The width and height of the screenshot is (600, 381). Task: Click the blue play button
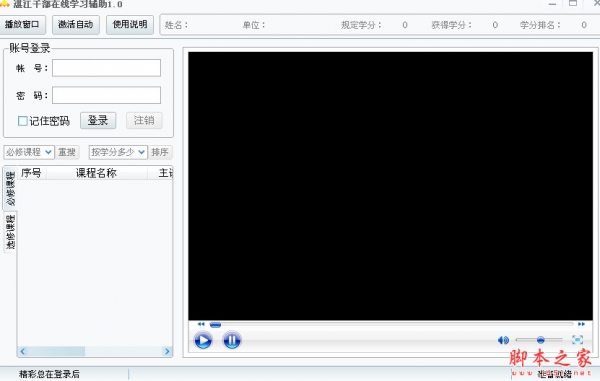pos(203,340)
